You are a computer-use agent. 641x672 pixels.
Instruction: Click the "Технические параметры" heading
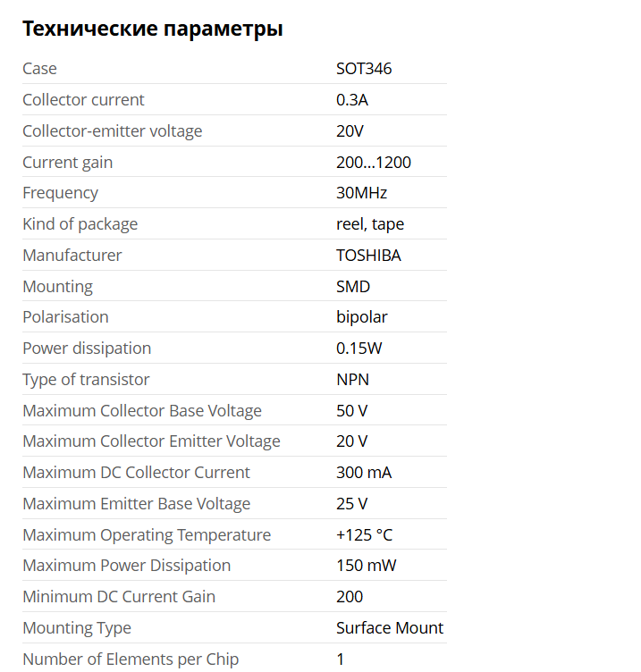click(x=153, y=29)
